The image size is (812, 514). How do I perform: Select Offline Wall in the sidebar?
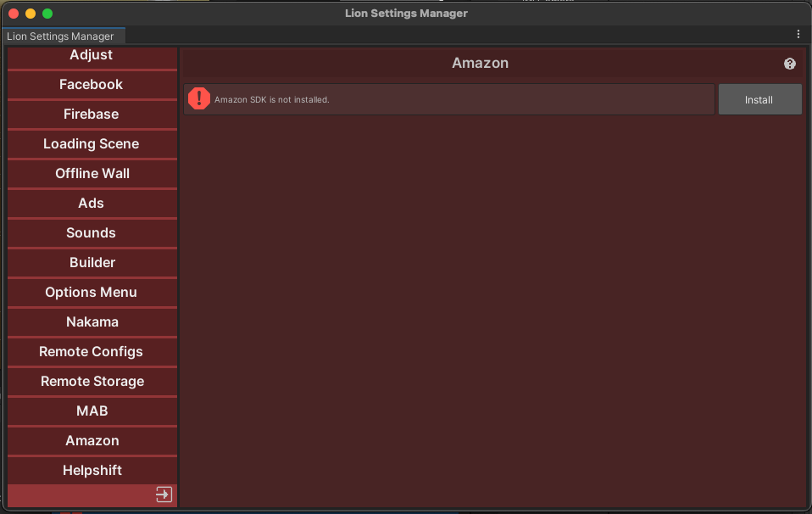[x=92, y=174]
